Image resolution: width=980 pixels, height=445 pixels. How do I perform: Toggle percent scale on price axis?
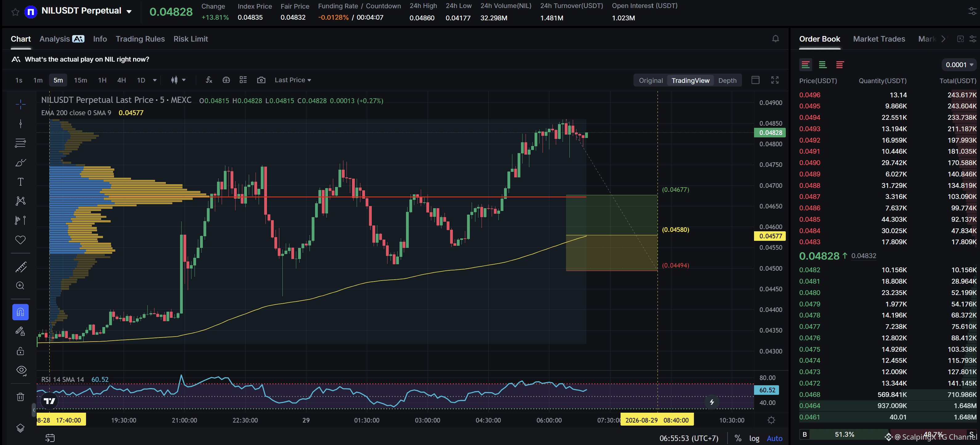[738, 438]
